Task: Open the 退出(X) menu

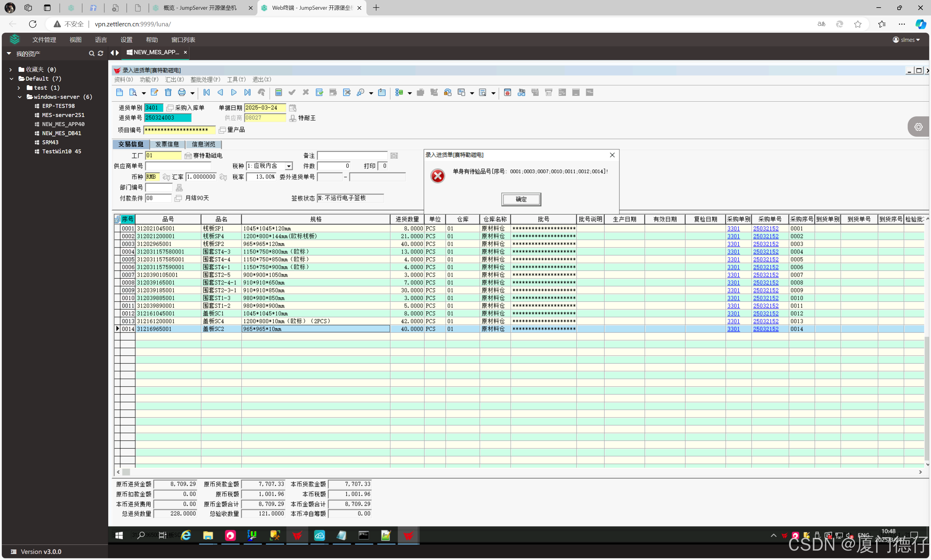Action: tap(262, 79)
